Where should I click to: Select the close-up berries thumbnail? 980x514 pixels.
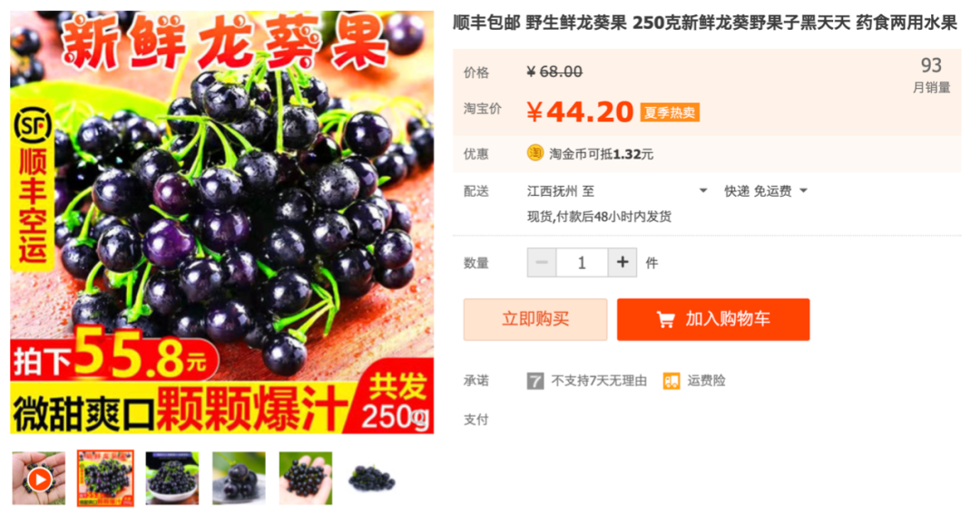click(239, 479)
